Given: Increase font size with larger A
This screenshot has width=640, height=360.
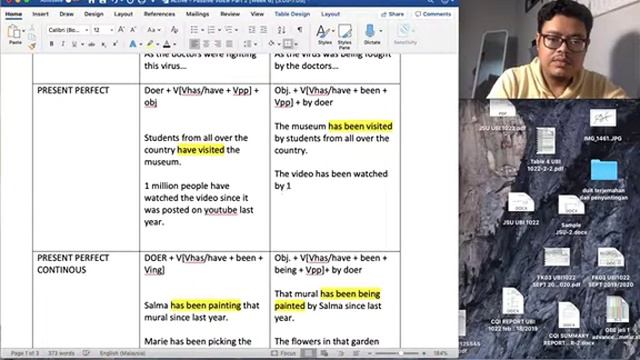Looking at the screenshot, I should (121, 30).
